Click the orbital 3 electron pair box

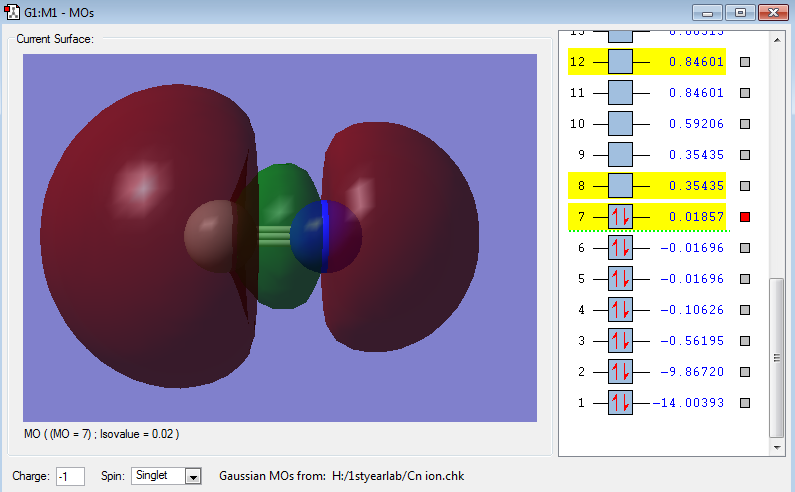pyautogui.click(x=620, y=341)
